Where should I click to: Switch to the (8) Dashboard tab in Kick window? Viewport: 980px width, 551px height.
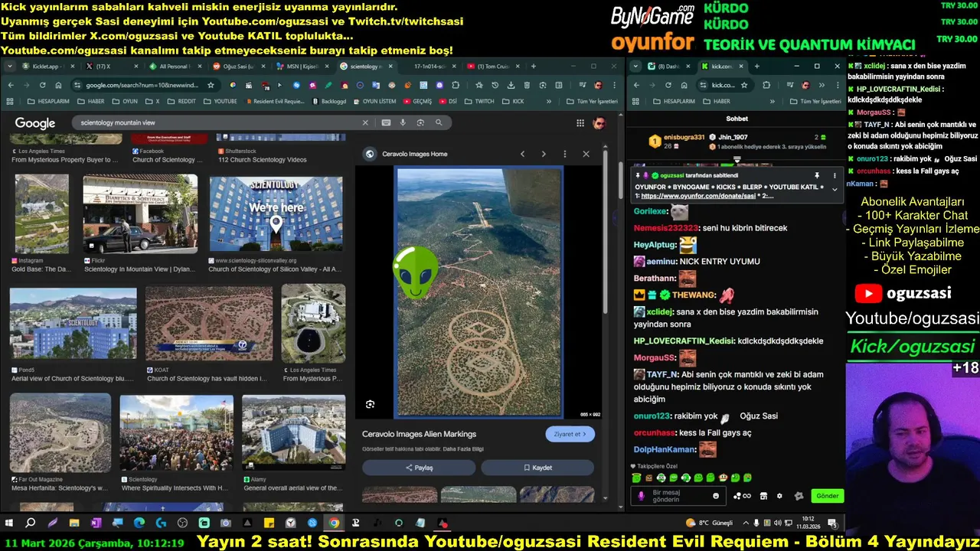[x=668, y=67]
